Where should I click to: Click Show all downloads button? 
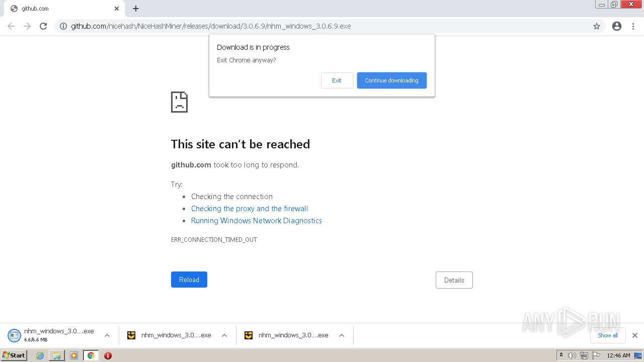[607, 335]
